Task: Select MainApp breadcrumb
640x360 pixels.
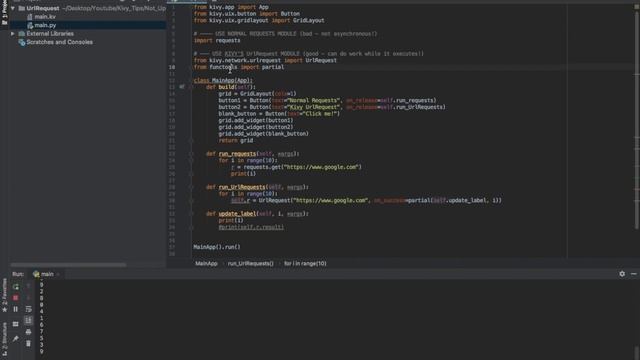Action: point(206,264)
